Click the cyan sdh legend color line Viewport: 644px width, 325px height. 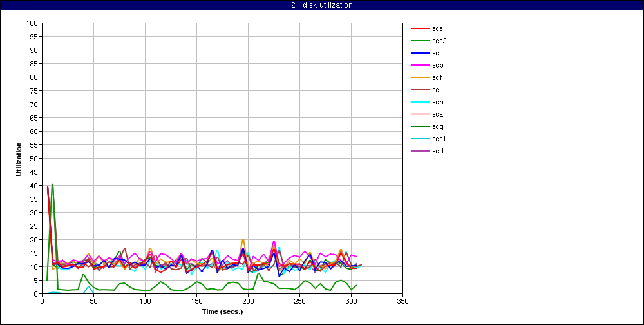point(420,102)
